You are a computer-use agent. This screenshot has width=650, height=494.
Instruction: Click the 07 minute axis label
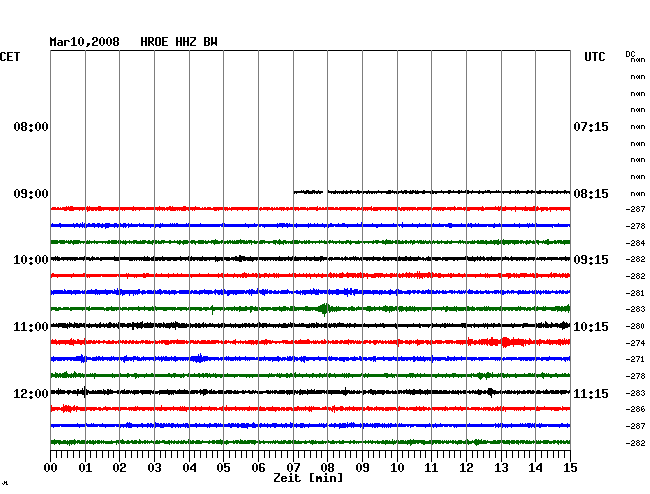(x=293, y=467)
